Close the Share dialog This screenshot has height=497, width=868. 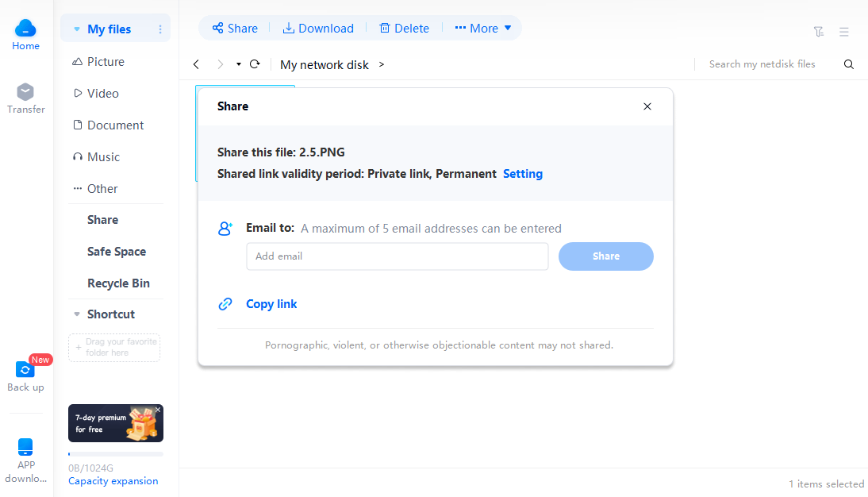point(647,106)
